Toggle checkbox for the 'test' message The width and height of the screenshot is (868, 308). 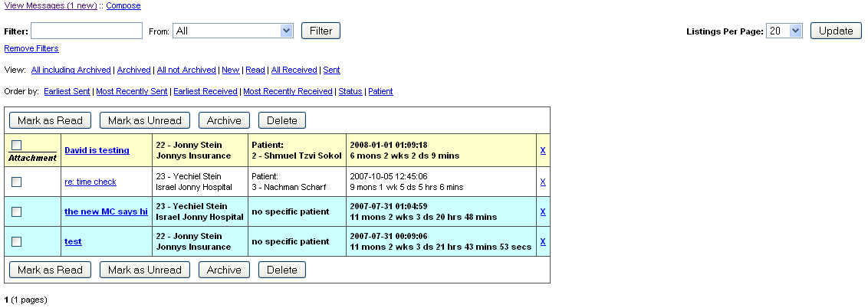click(16, 241)
